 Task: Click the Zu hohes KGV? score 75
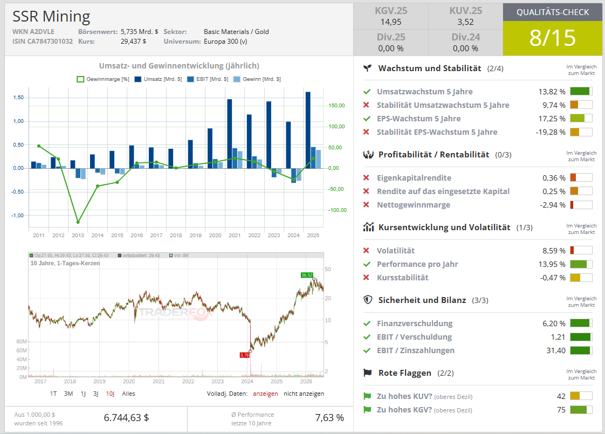(x=561, y=410)
